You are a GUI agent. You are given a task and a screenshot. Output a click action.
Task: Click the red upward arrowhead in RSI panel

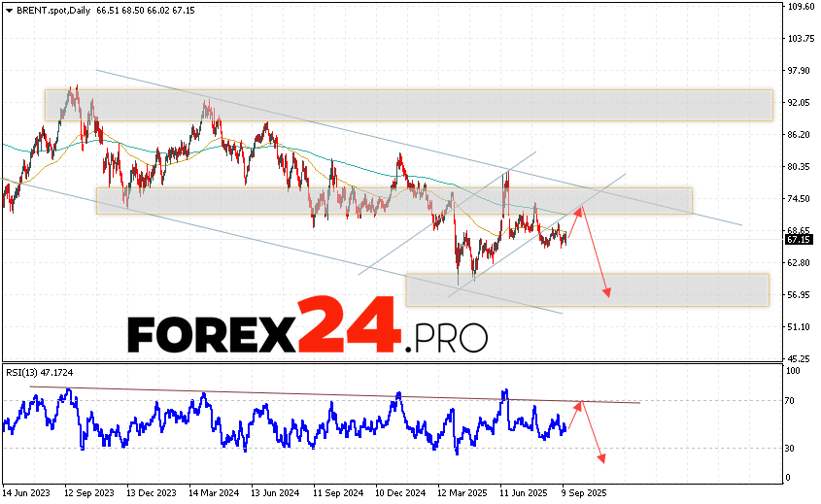pyautogui.click(x=579, y=405)
